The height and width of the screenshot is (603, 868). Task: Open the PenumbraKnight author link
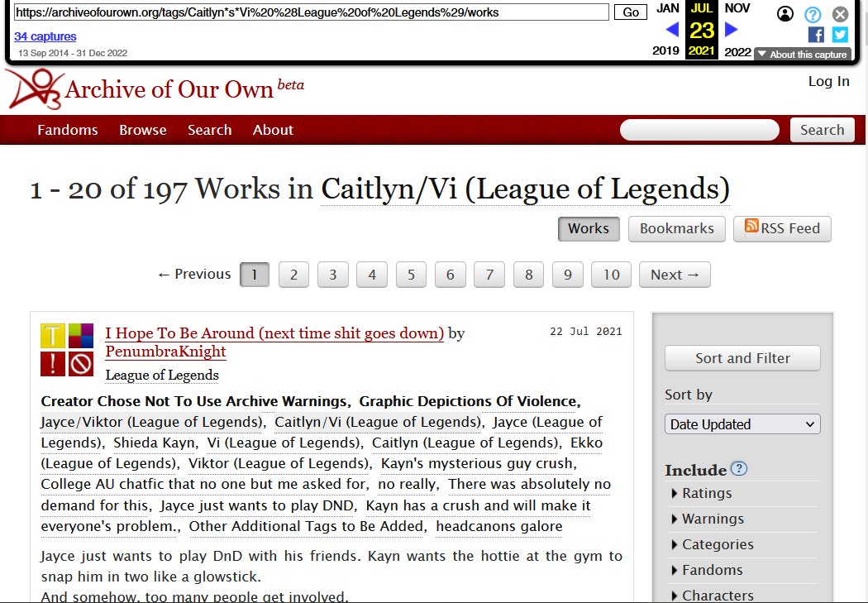[165, 352]
